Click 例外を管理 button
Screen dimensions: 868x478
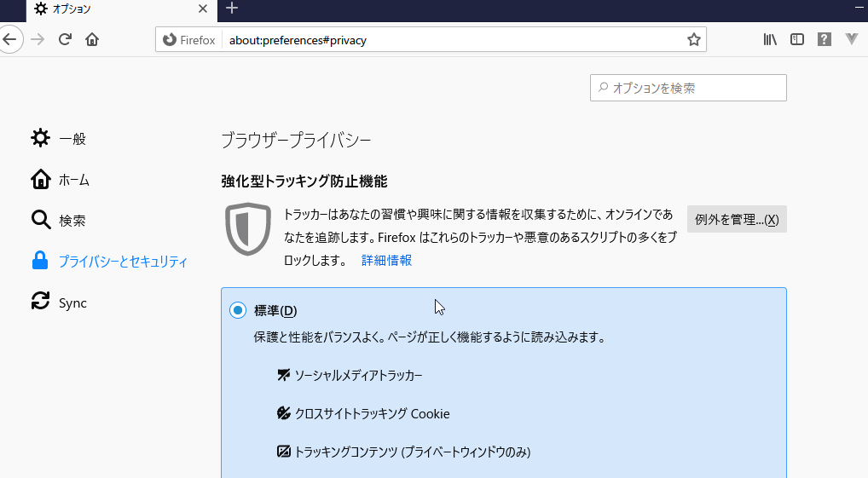point(737,219)
